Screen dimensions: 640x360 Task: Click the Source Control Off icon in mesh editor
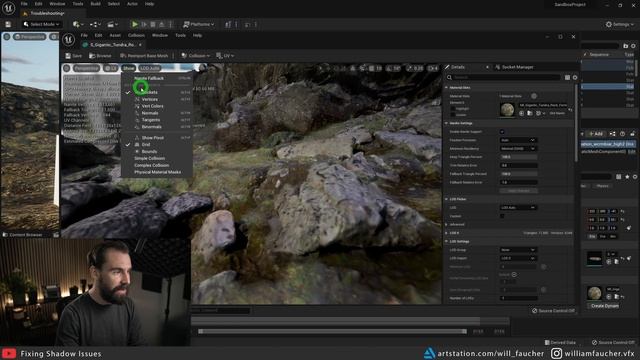535,311
